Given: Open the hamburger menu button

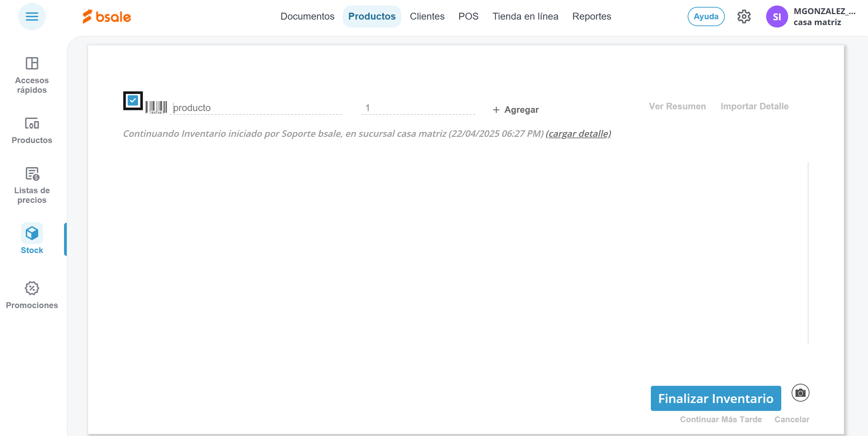Looking at the screenshot, I should coord(32,17).
